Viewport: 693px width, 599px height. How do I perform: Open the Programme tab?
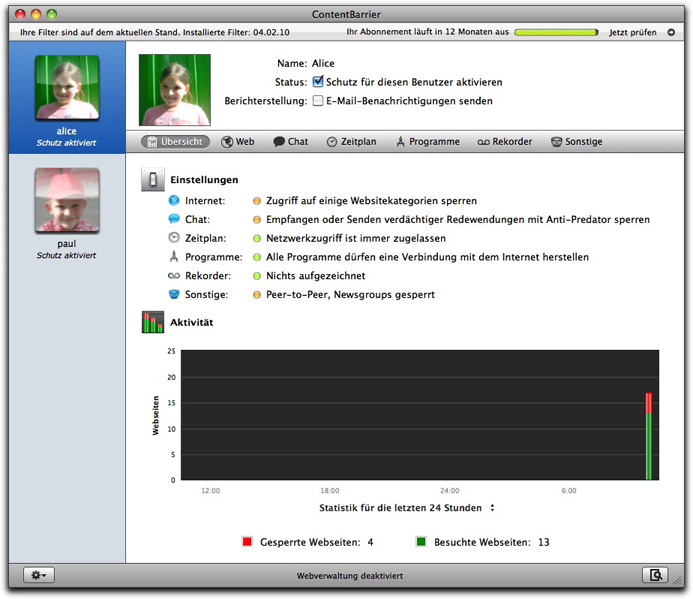click(428, 141)
